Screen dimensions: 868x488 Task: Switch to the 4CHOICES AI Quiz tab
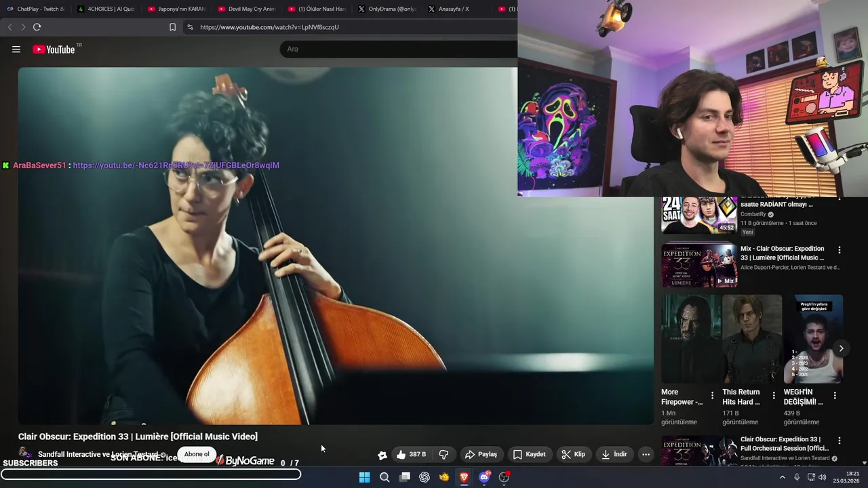106,9
